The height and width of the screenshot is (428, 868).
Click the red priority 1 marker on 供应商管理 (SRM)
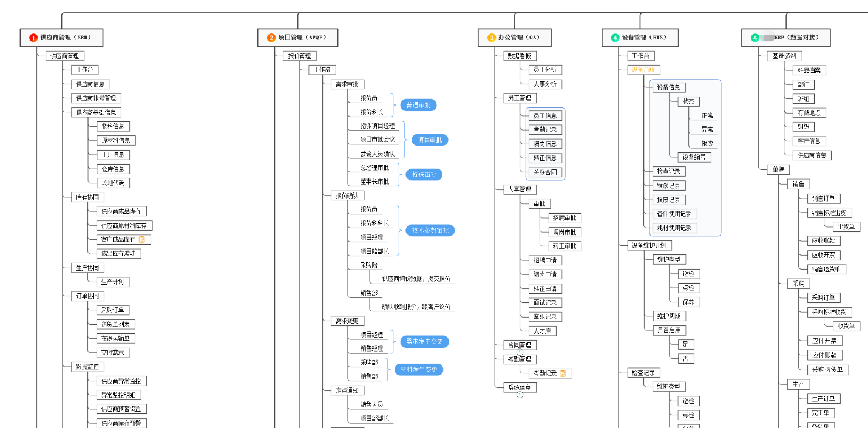(33, 38)
